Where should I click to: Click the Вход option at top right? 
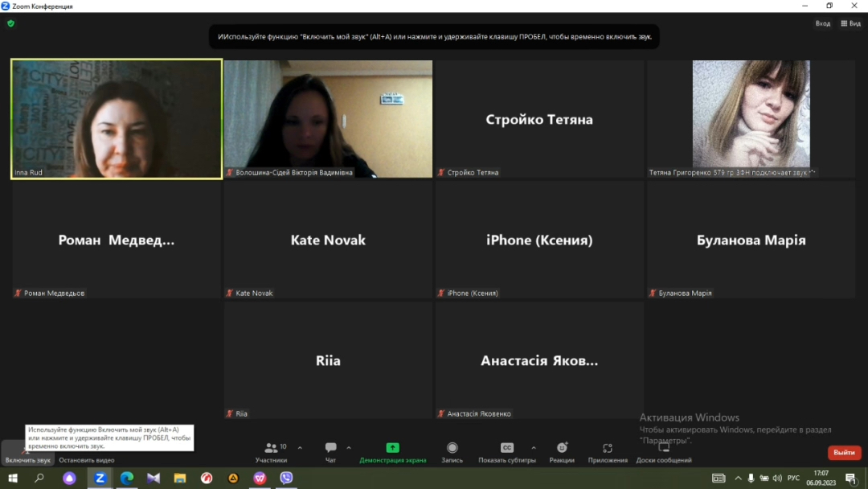[x=822, y=23]
